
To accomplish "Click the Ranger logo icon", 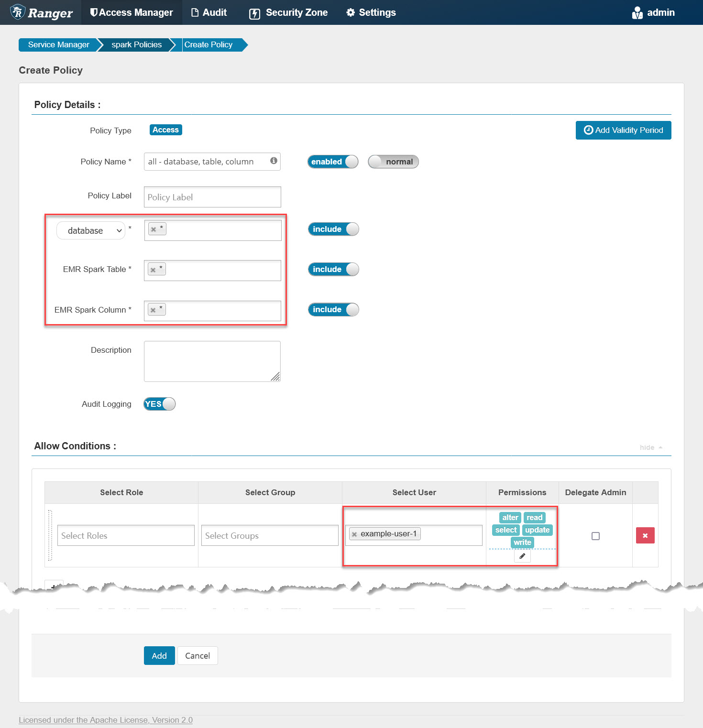I will tap(18, 12).
